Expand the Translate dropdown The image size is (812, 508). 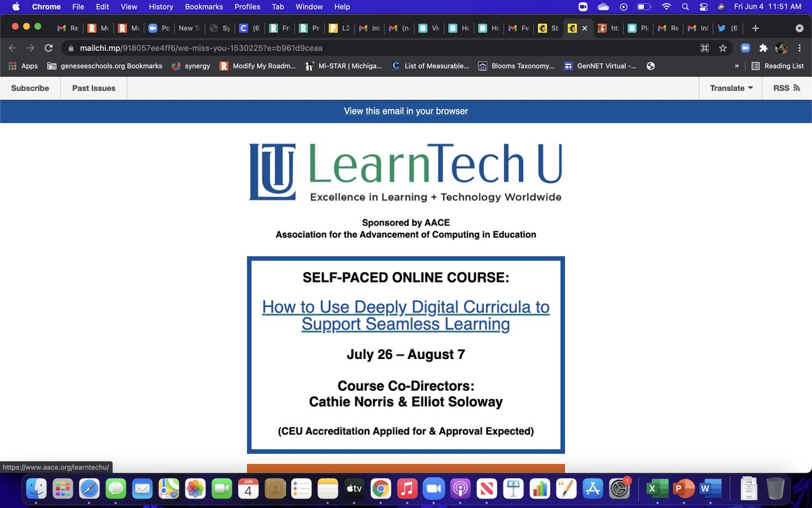point(731,88)
